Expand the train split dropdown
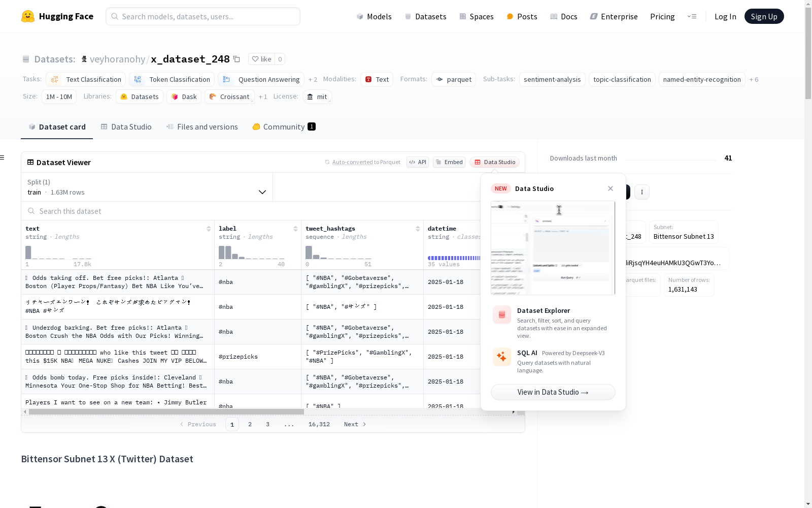Screen dimensions: 812x508 point(147,187)
